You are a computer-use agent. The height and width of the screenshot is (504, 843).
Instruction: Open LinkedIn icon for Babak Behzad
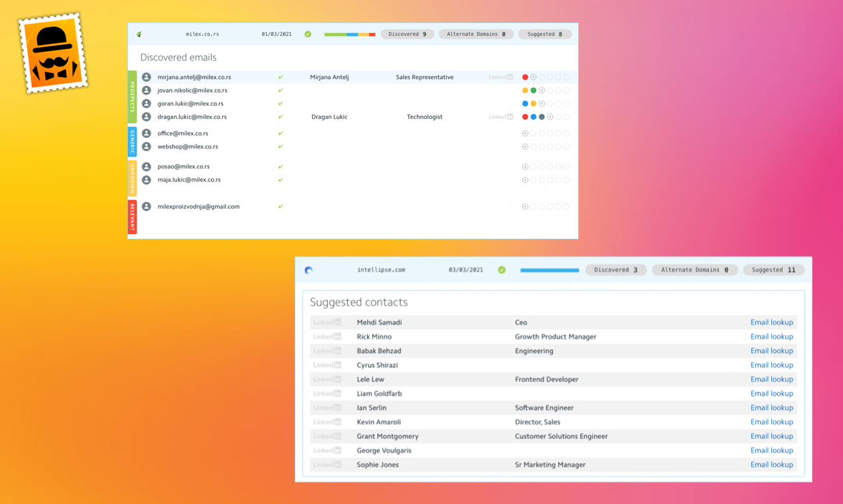click(327, 351)
